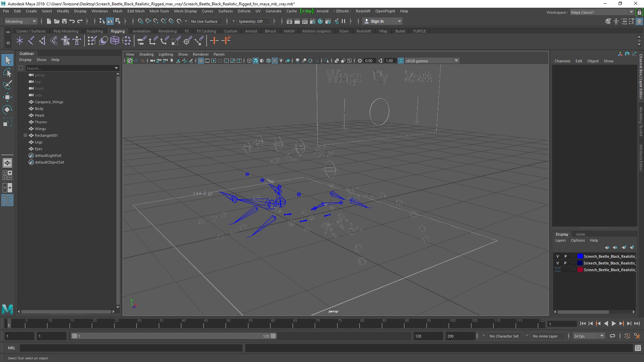Click the Sign In button

(x=377, y=21)
